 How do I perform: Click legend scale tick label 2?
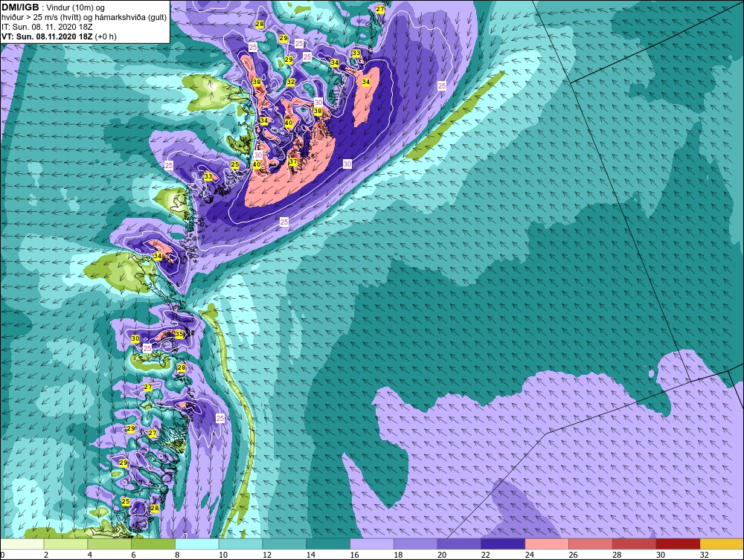coord(46,555)
